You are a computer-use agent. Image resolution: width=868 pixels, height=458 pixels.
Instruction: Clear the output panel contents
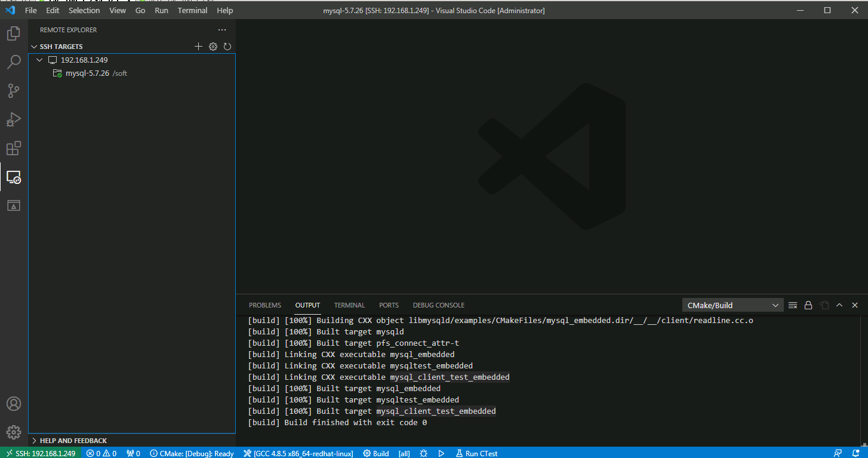793,305
